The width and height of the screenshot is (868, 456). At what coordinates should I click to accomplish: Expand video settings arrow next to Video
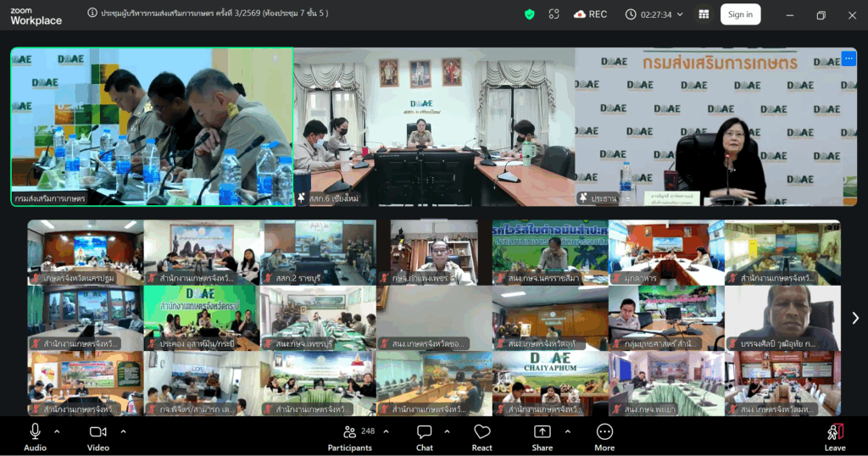coord(123,431)
